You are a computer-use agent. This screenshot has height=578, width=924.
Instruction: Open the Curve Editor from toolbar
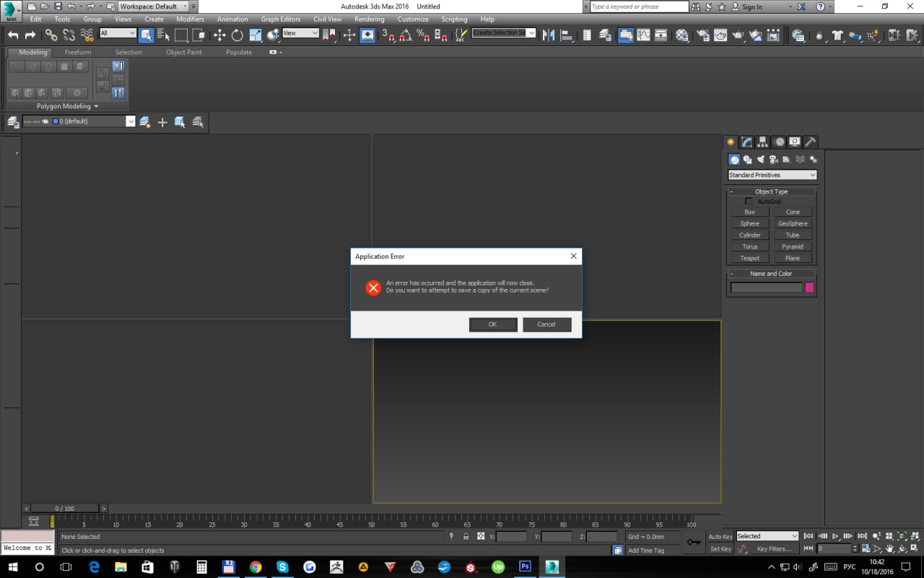pyautogui.click(x=643, y=35)
